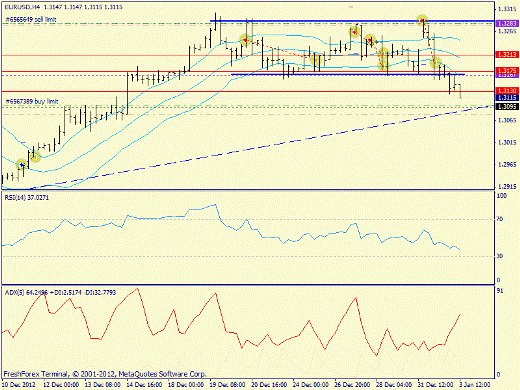Image resolution: width=520 pixels, height=390 pixels.
Task: Click the blue buy arrow marker near 10 Dec
Action: pos(22,164)
